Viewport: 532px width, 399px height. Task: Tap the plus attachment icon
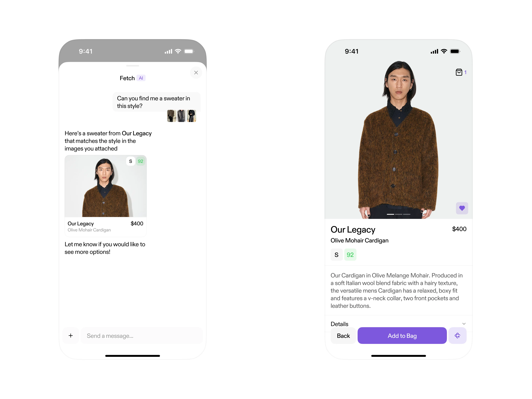click(x=71, y=336)
